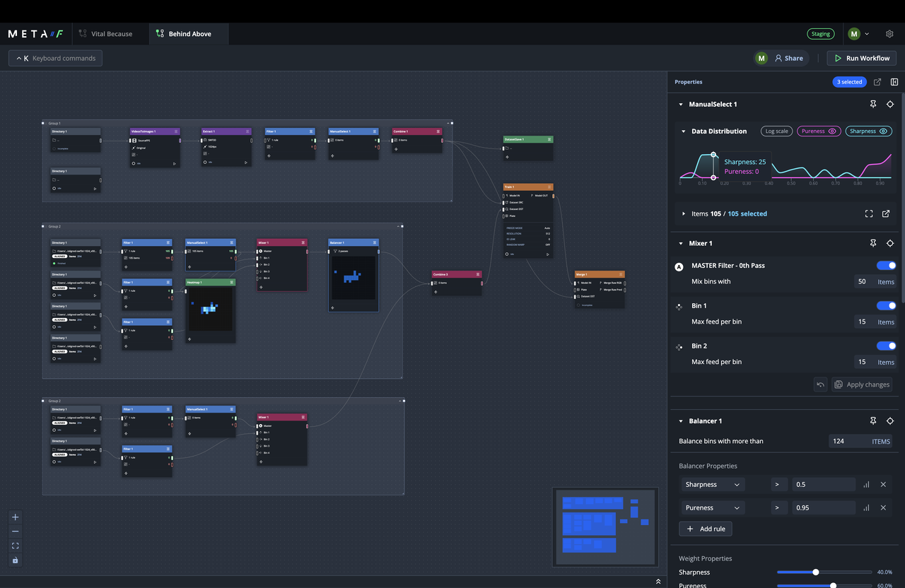Screen dimensions: 905x588
Task: Zoom out of the canvas
Action: (16, 531)
